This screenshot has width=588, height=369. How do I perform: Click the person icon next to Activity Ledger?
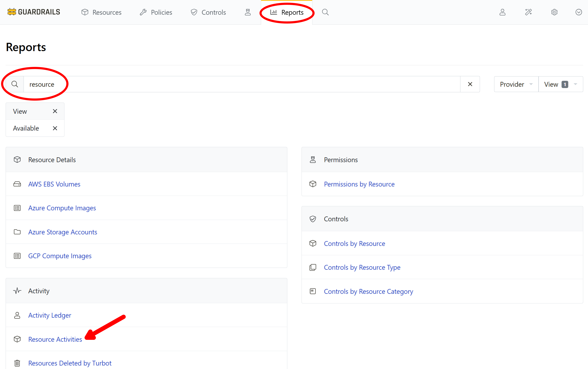(x=17, y=315)
